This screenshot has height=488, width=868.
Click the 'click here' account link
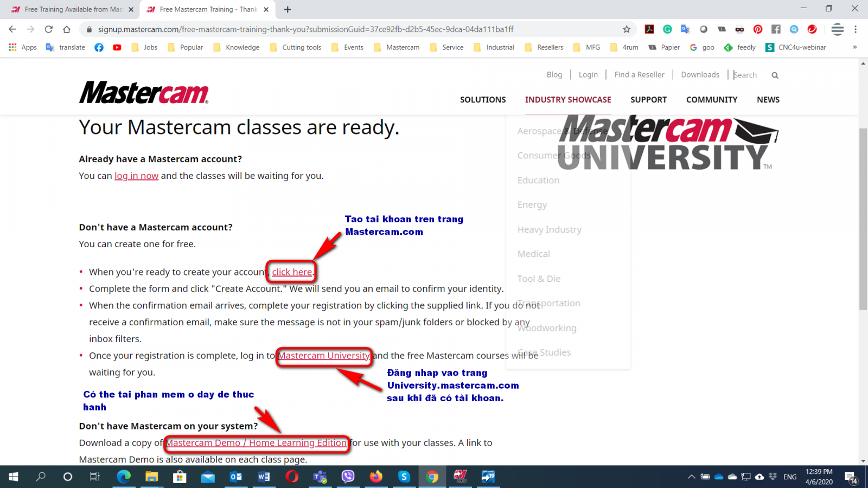pos(292,272)
